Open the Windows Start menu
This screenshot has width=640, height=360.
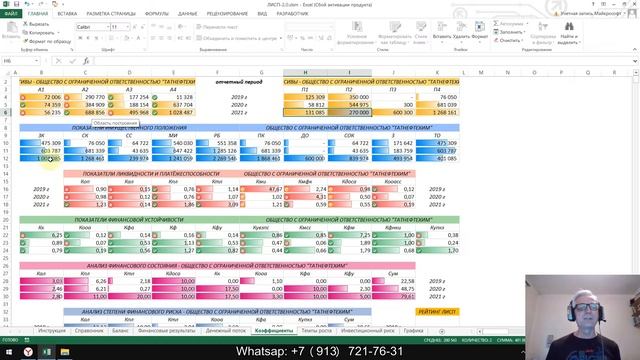(9, 352)
